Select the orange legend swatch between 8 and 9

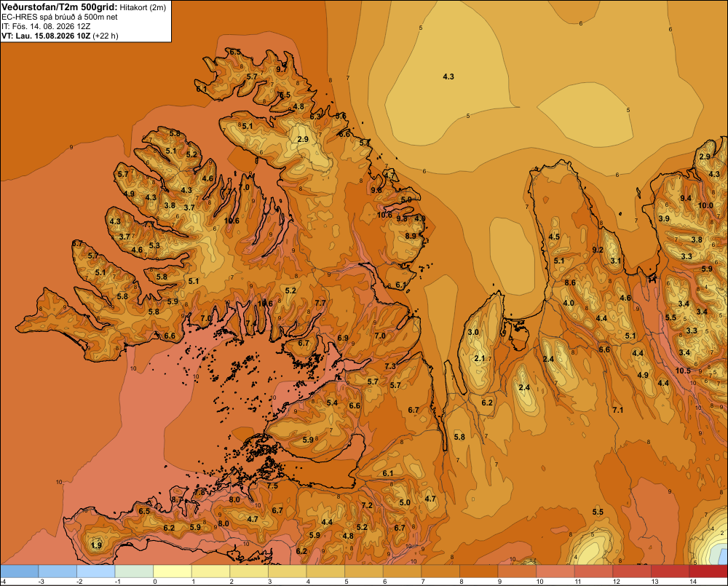[479, 571]
